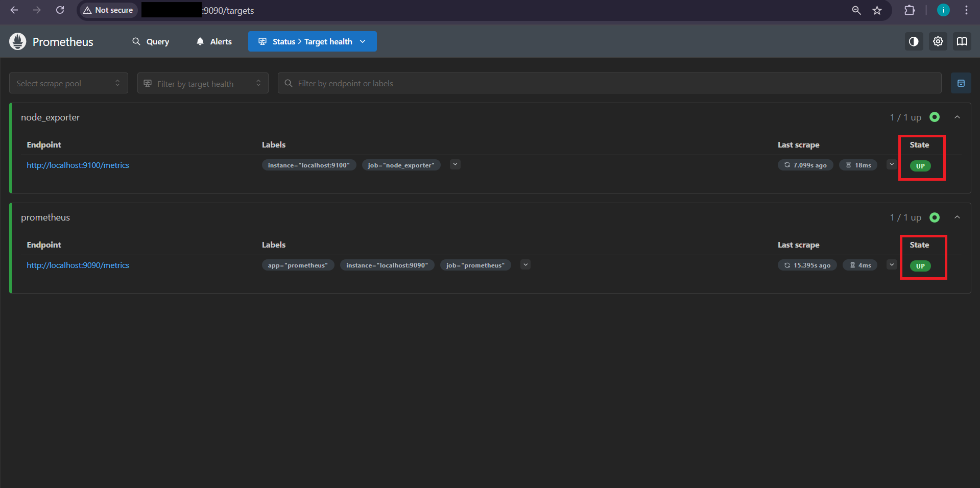980x488 pixels.
Task: Click the green health ring for prometheus pool
Action: click(935, 217)
